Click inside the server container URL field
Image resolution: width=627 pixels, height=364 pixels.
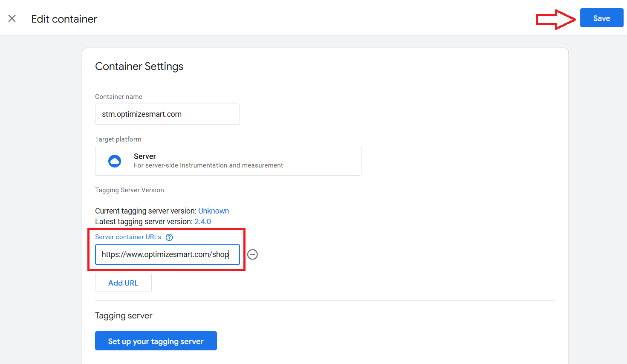pos(167,254)
